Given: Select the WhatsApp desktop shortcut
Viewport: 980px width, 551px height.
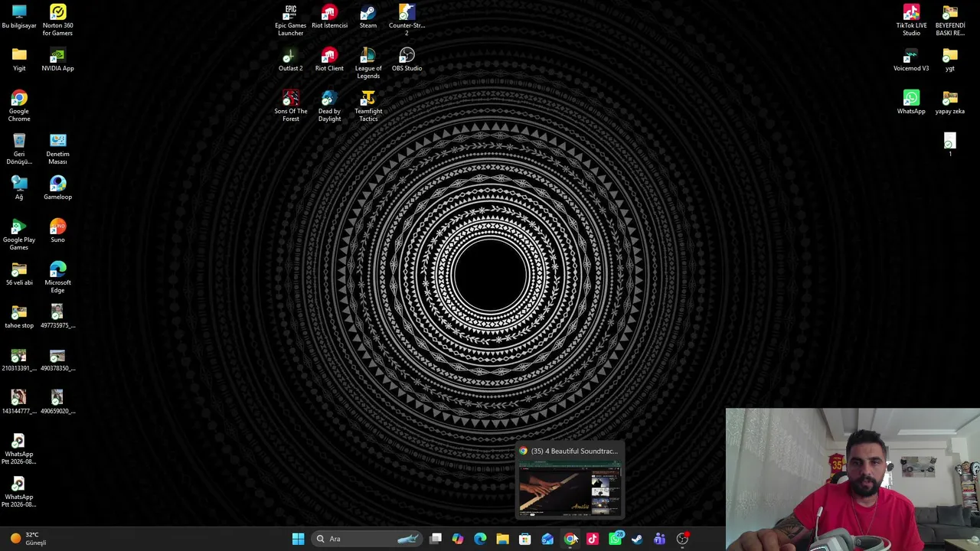Looking at the screenshot, I should 911,103.
